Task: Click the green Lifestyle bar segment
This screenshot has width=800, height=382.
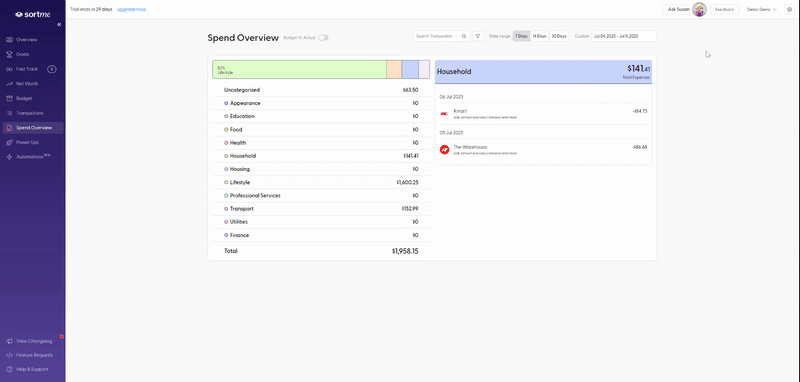Action: tap(299, 69)
